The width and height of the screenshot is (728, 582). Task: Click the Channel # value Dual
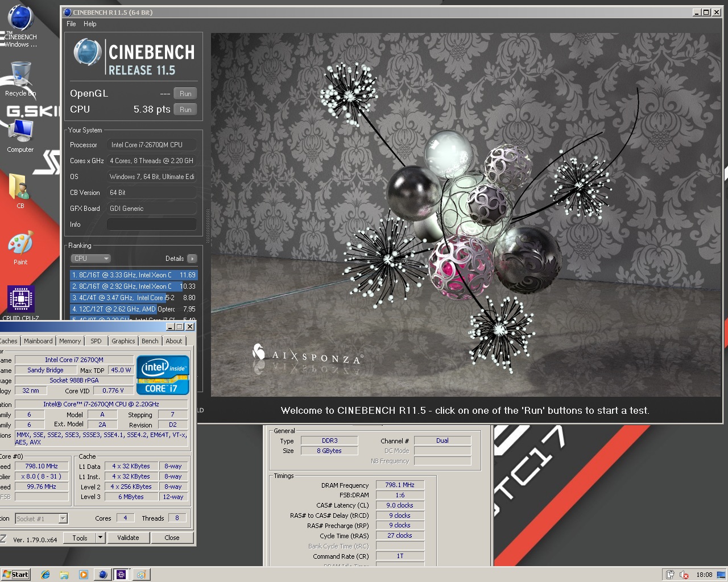pyautogui.click(x=442, y=440)
